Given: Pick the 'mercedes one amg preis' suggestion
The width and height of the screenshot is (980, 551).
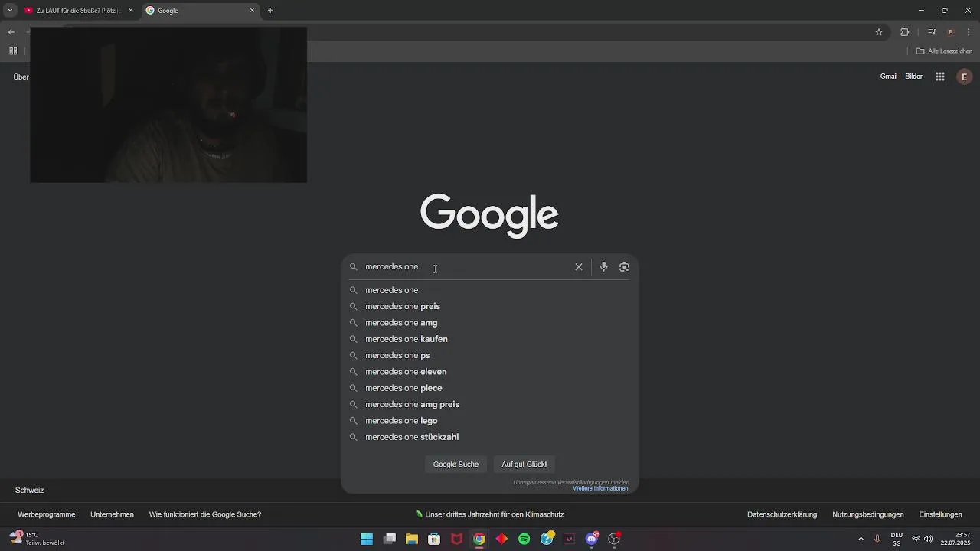Looking at the screenshot, I should tap(489, 404).
